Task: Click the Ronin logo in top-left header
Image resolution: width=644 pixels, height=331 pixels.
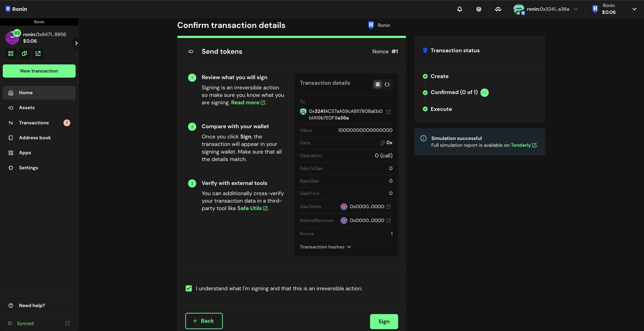Action: point(16,9)
